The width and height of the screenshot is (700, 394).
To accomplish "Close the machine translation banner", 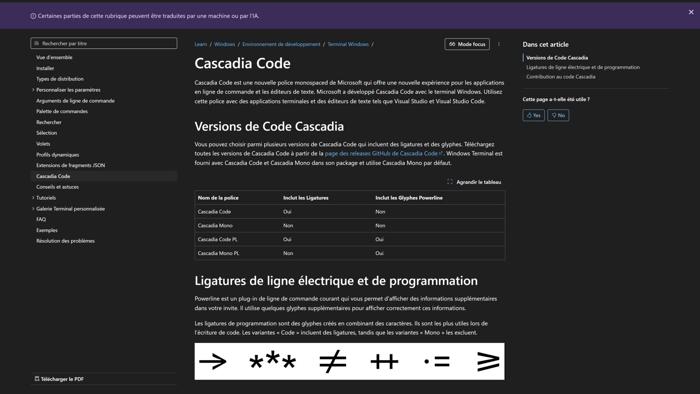I will (x=691, y=12).
